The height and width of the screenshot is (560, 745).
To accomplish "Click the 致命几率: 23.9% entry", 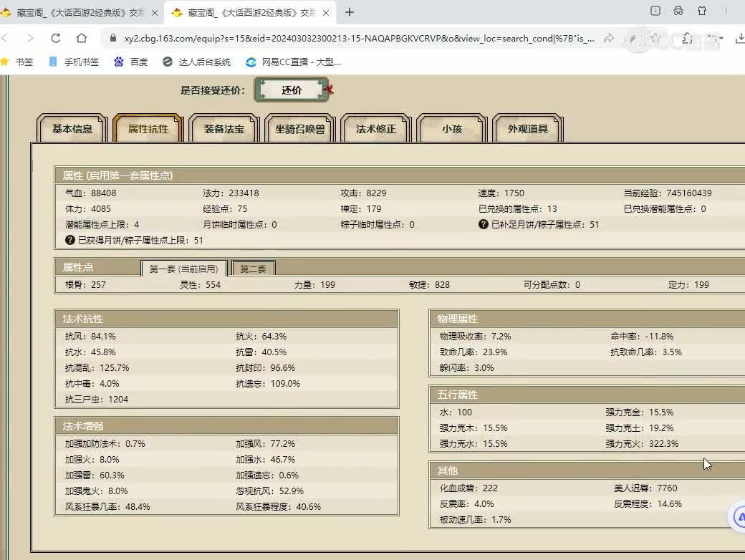I will (474, 352).
